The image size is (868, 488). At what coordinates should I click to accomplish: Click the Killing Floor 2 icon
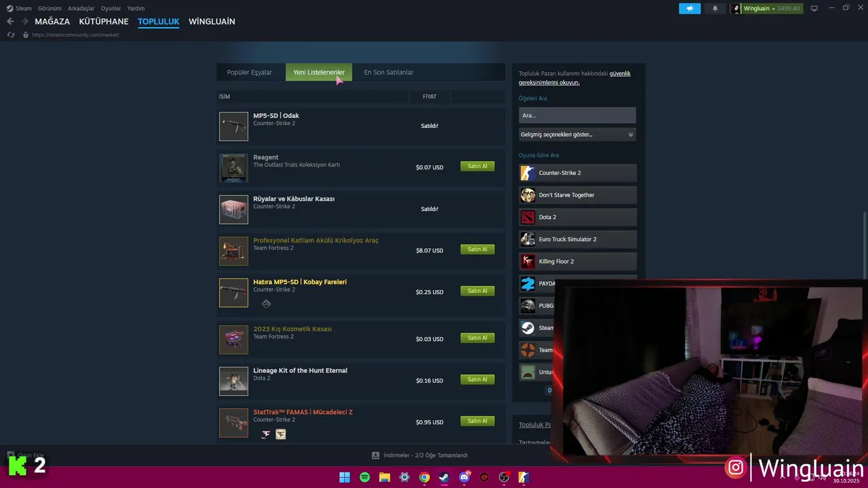[528, 262]
